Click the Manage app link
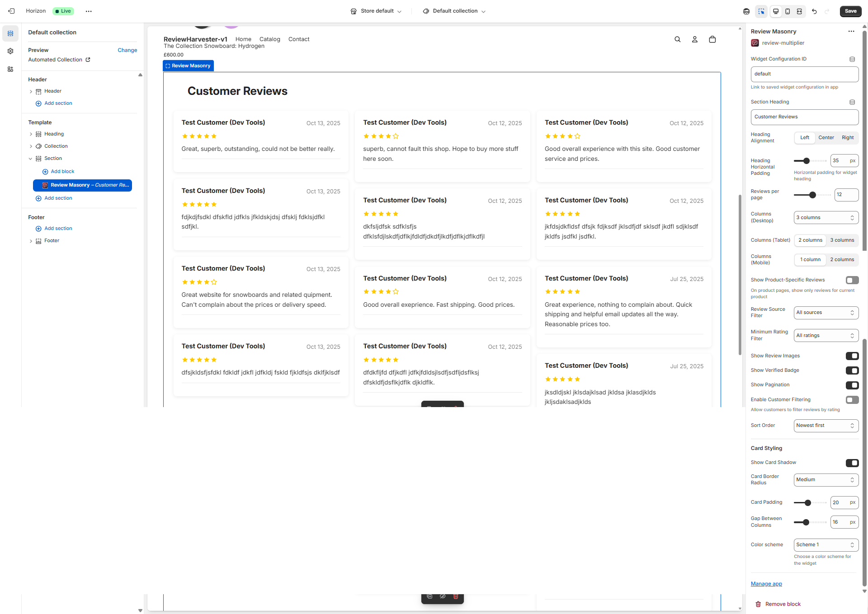 click(x=766, y=584)
